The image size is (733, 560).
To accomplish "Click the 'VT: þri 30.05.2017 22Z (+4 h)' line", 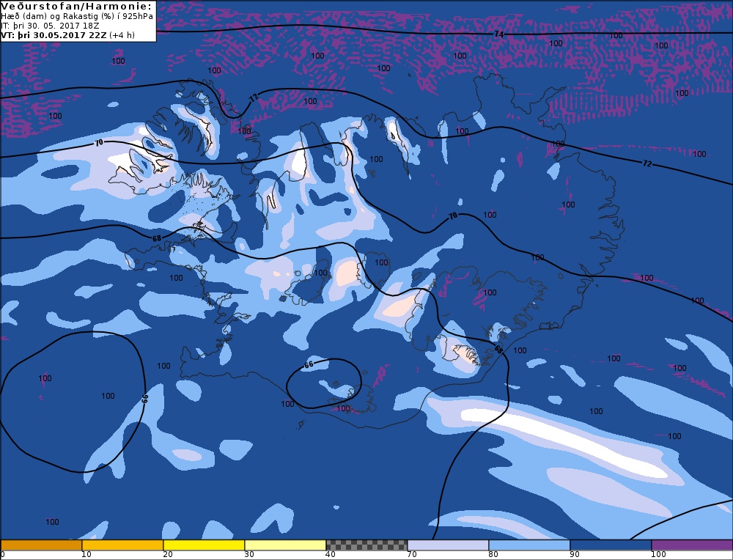I will click(67, 35).
